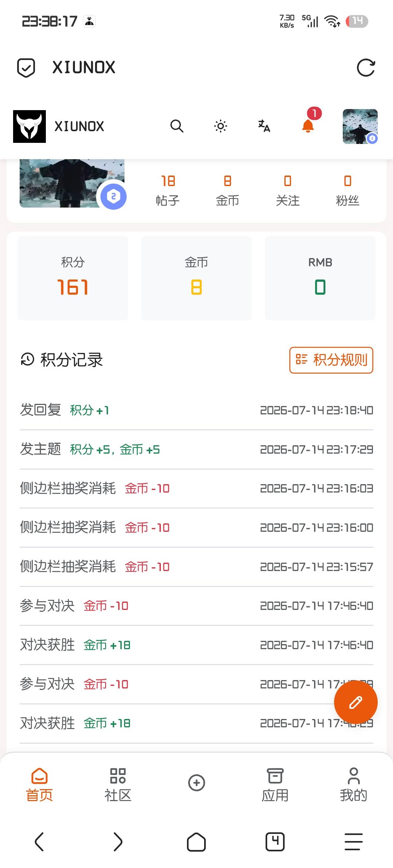Click the user avatar in header
The image size is (393, 868).
[x=360, y=126]
